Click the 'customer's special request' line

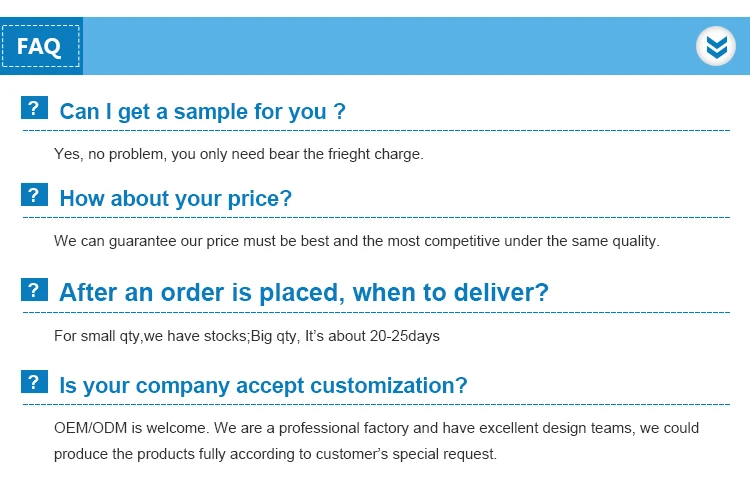tap(275, 454)
